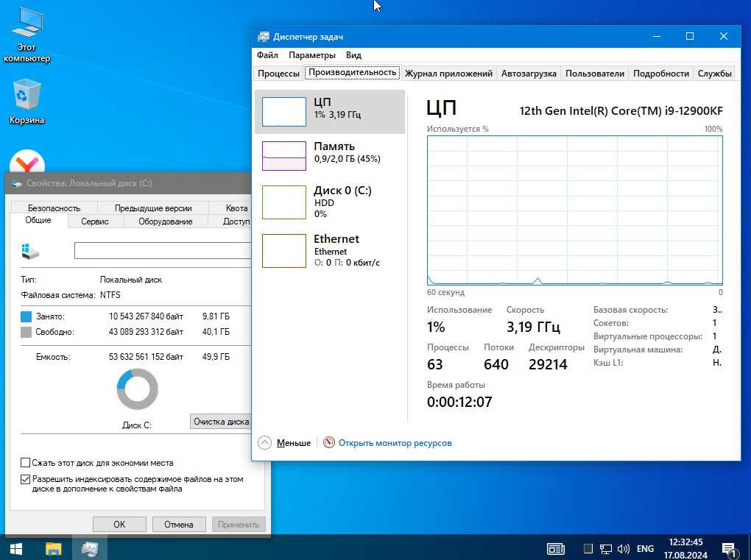Image resolution: width=751 pixels, height=560 pixels.
Task: Open the resource monitor link
Action: coord(395,443)
